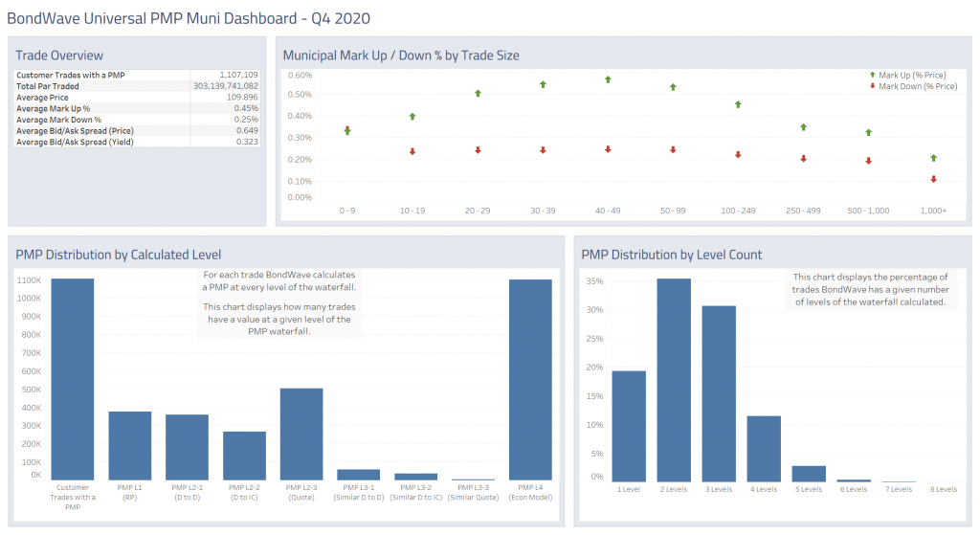Screen dimensions: 980x535
Task: Click the 1,000+ trade size axis label
Action: pyautogui.click(x=933, y=211)
